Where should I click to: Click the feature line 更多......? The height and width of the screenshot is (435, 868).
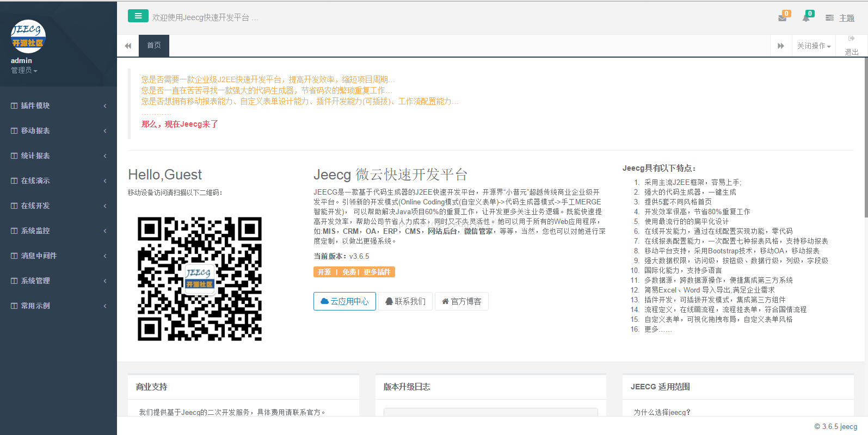coord(658,329)
